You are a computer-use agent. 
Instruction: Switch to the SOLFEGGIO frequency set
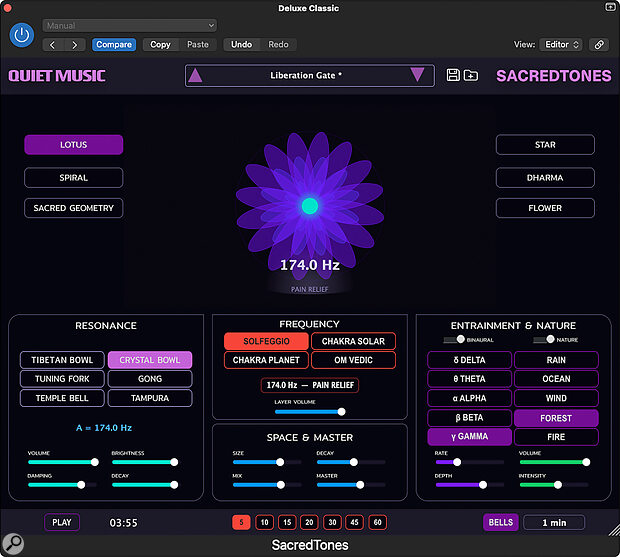[x=266, y=341]
